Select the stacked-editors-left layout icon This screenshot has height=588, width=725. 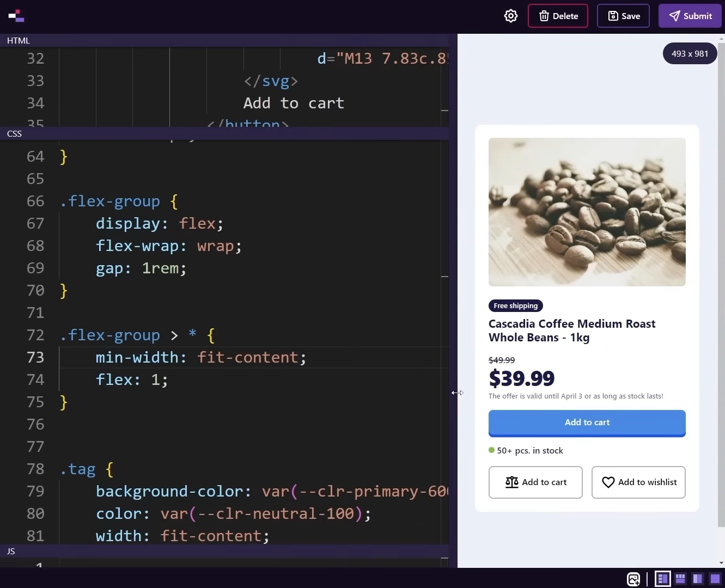663,579
